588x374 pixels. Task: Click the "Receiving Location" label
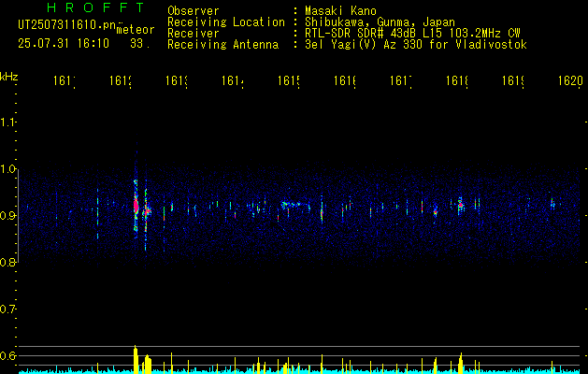pyautogui.click(x=226, y=22)
